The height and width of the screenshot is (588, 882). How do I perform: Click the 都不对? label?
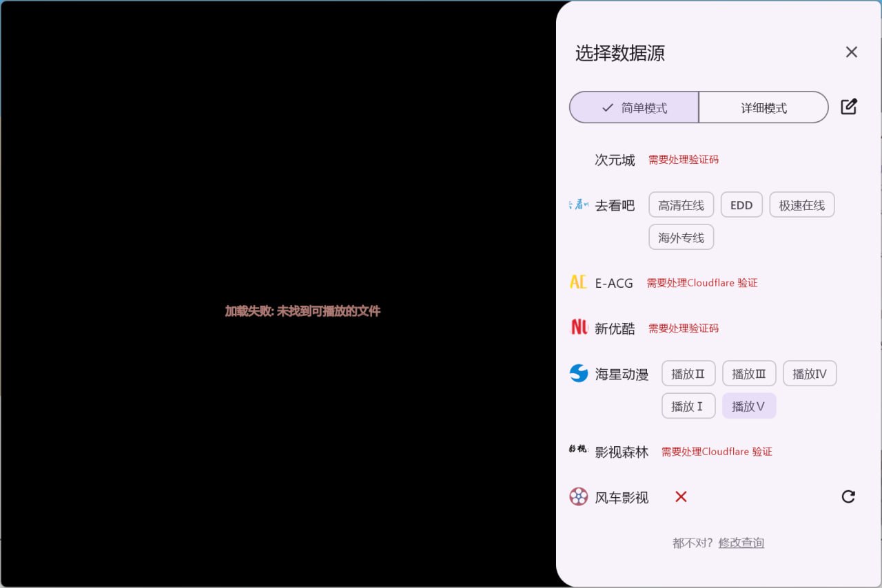pyautogui.click(x=694, y=543)
